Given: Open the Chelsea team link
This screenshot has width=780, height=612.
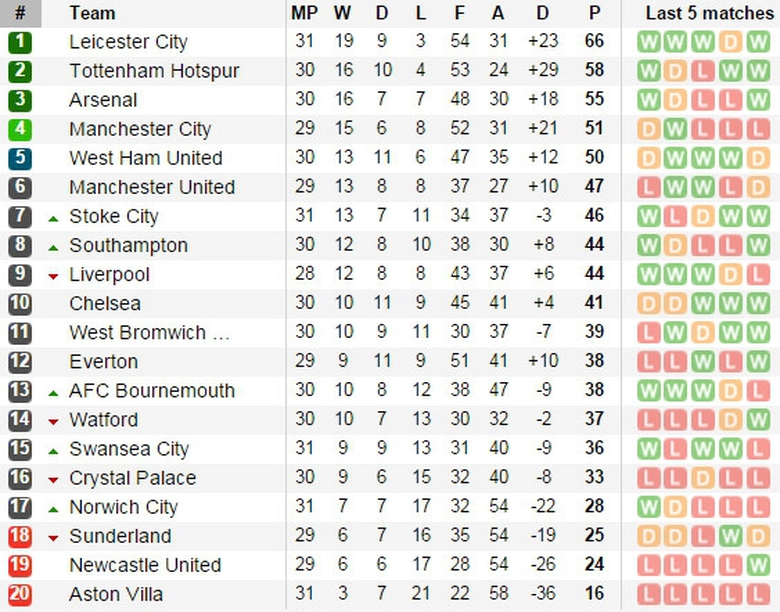Looking at the screenshot, I should tap(105, 304).
